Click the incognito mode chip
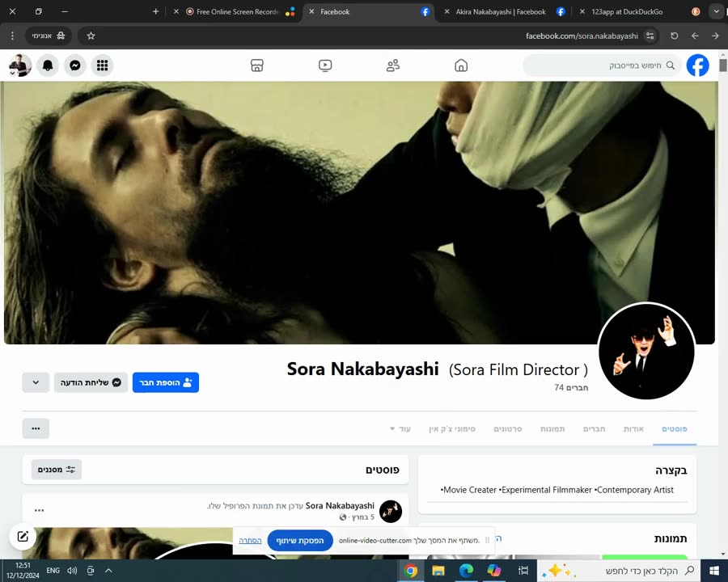This screenshot has width=728, height=582. (49, 36)
